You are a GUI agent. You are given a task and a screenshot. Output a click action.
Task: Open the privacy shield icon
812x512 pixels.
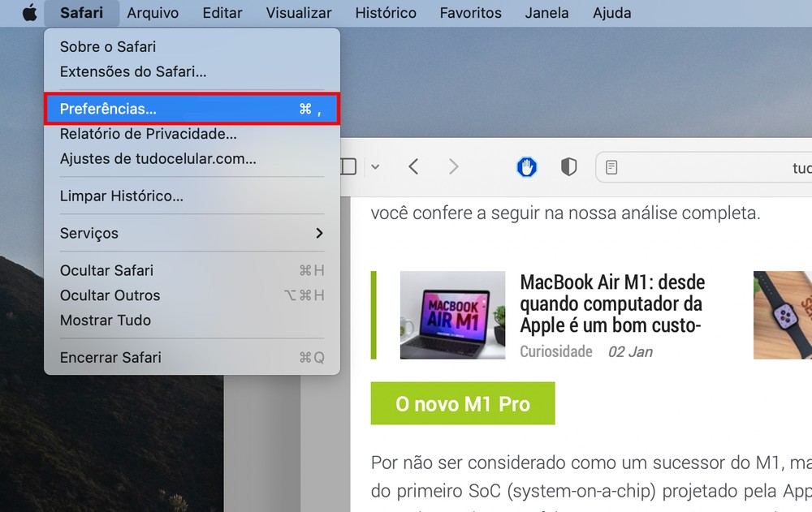(568, 167)
